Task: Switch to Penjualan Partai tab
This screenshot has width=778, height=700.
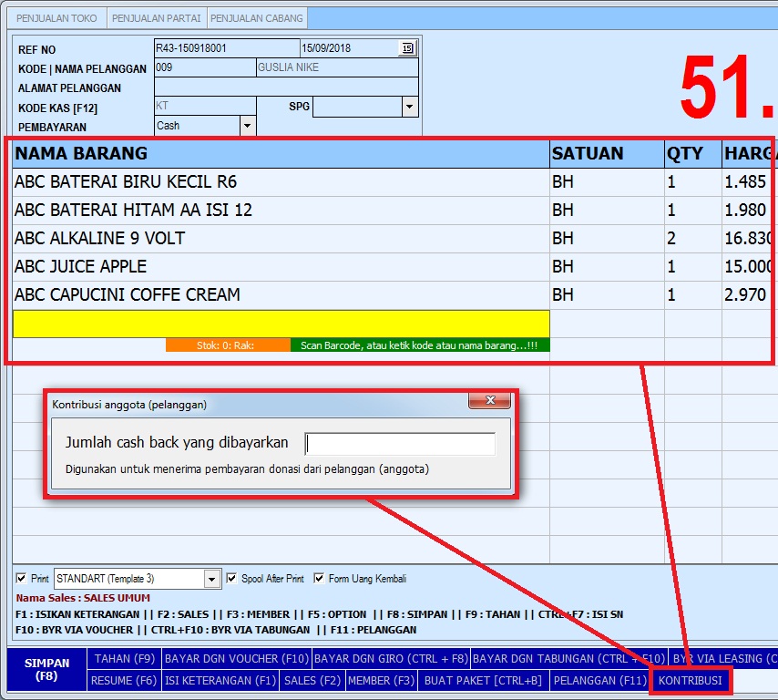Action: (157, 18)
